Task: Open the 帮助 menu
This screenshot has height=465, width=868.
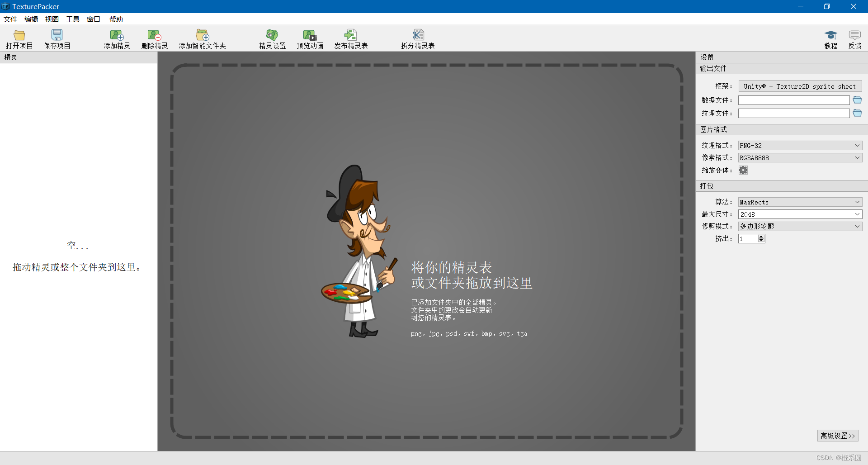Action: pyautogui.click(x=116, y=19)
